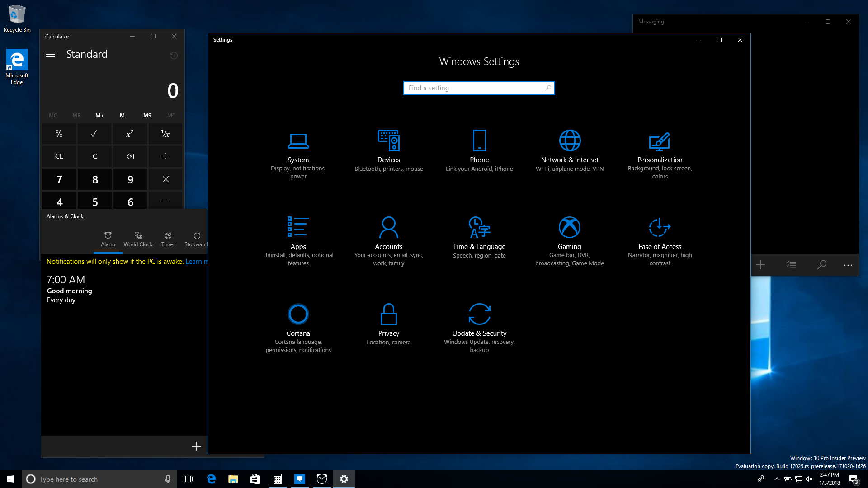Show hidden system tray icons chevron
Image resolution: width=868 pixels, height=488 pixels.
tap(777, 479)
